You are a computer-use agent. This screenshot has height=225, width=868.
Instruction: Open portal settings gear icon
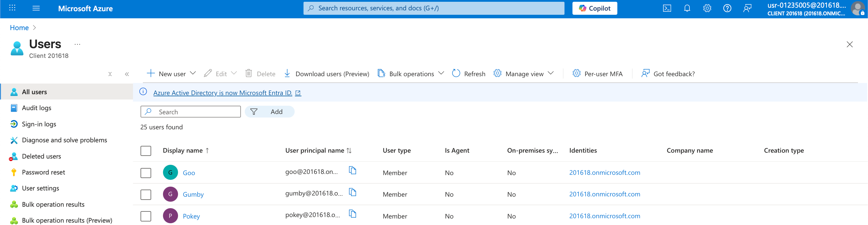click(707, 9)
